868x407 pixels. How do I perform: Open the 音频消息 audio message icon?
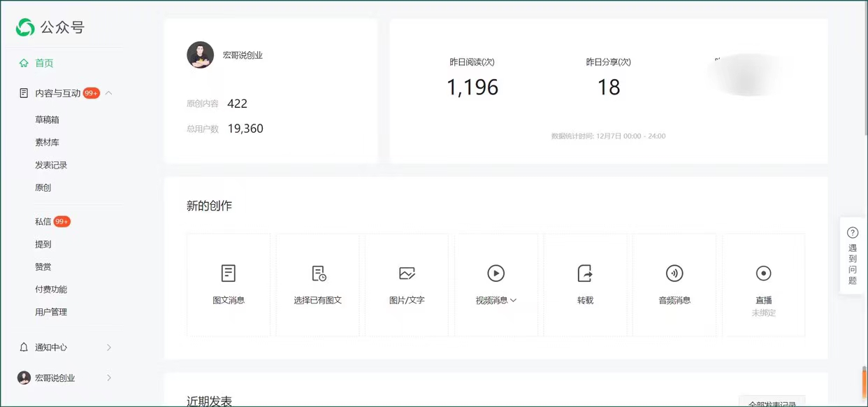(674, 273)
